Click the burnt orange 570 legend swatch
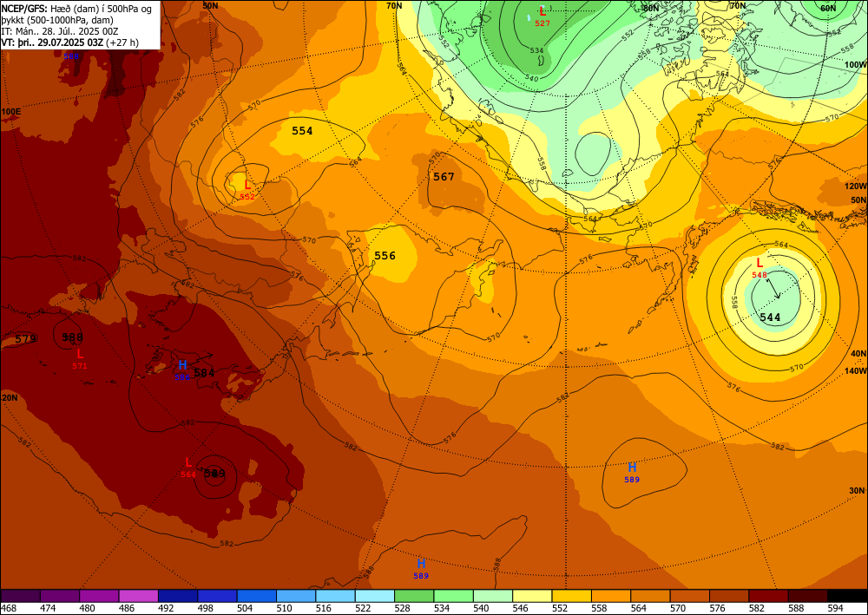This screenshot has height=615, width=868. coord(689,596)
